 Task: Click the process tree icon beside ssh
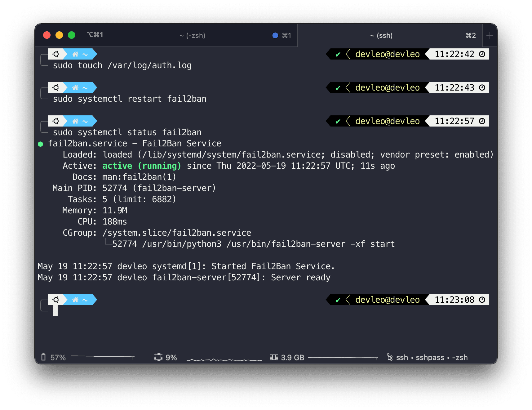(390, 357)
